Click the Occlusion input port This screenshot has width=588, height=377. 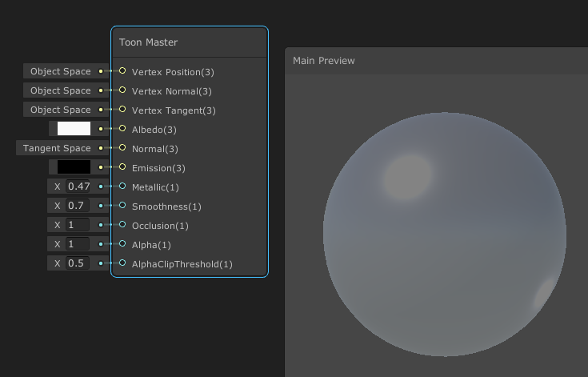[x=122, y=224]
